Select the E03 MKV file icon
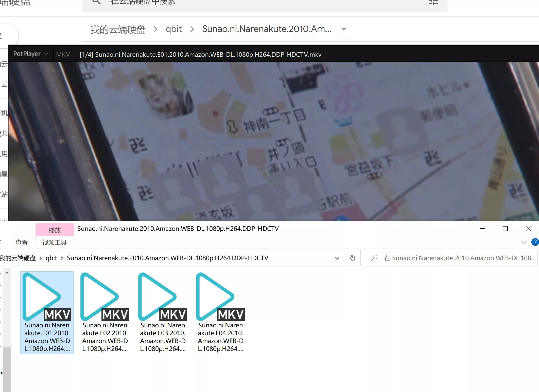 click(163, 296)
